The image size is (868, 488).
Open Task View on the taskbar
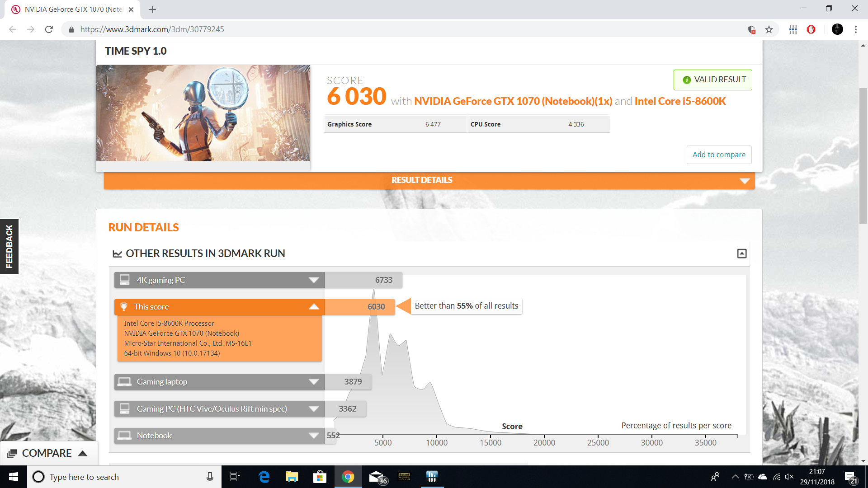[235, 477]
